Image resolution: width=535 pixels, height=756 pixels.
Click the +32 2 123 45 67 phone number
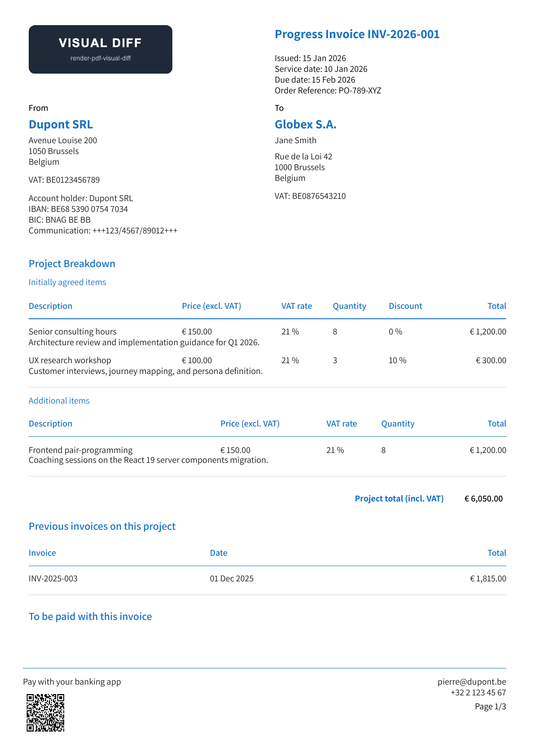pyautogui.click(x=478, y=693)
